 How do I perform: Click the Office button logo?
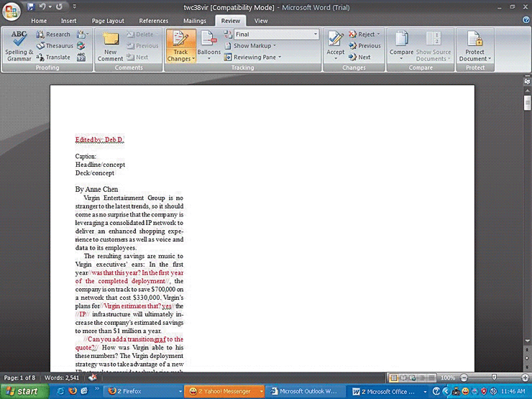12,12
